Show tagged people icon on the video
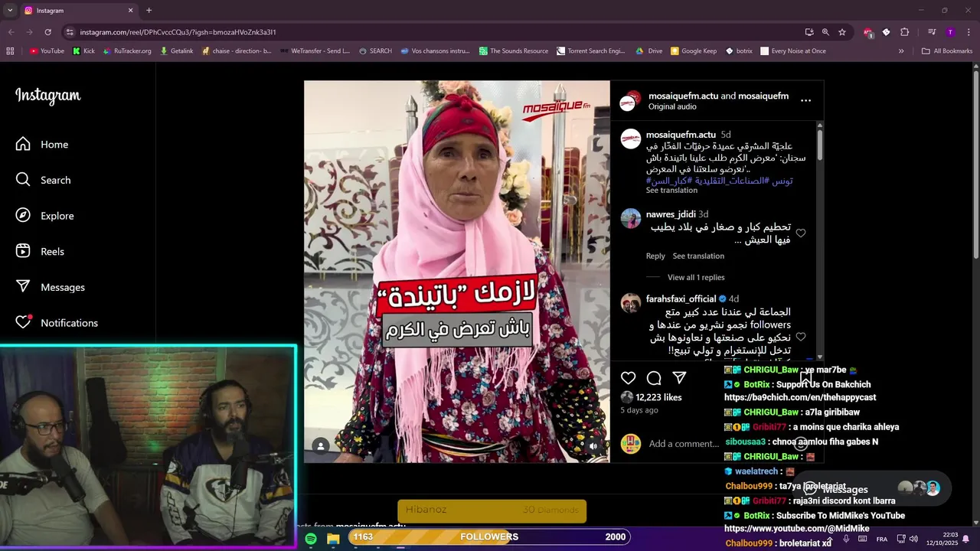 (x=321, y=445)
